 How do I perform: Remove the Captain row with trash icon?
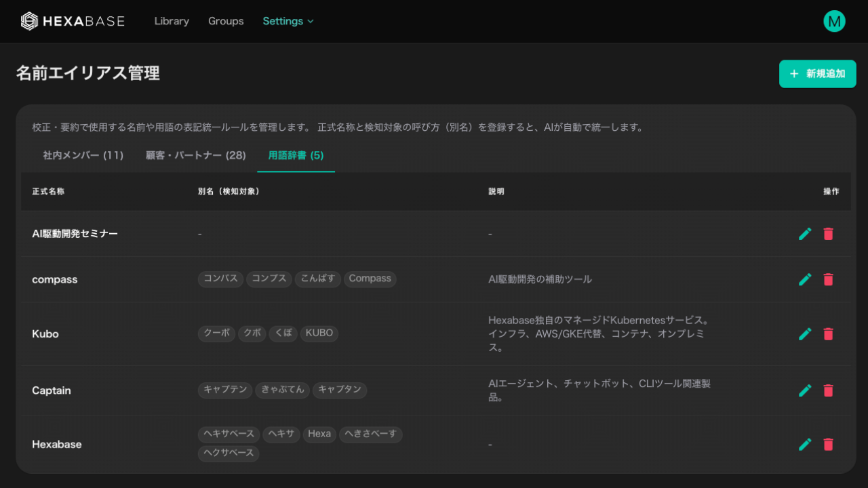pyautogui.click(x=828, y=390)
